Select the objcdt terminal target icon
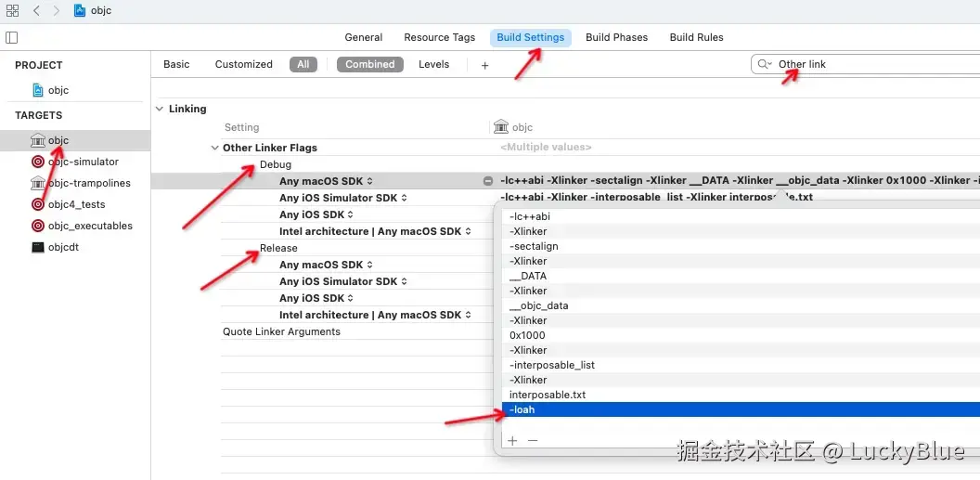The image size is (980, 480). 38,247
